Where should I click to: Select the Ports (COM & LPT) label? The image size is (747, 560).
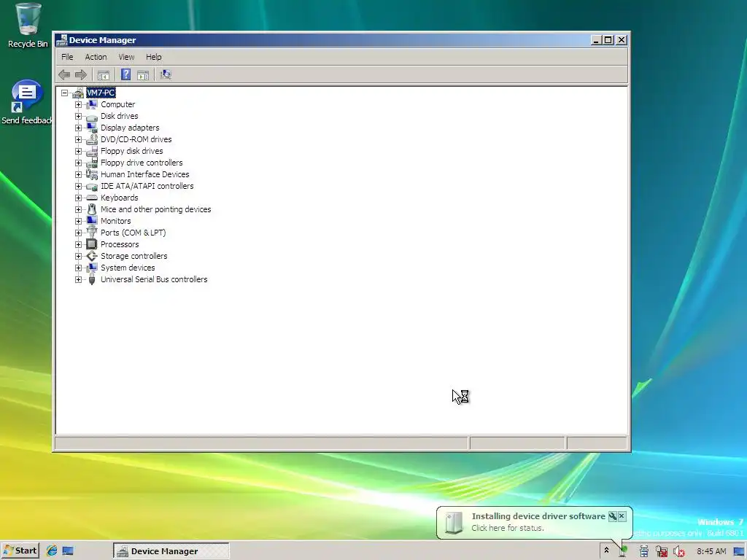pyautogui.click(x=133, y=233)
